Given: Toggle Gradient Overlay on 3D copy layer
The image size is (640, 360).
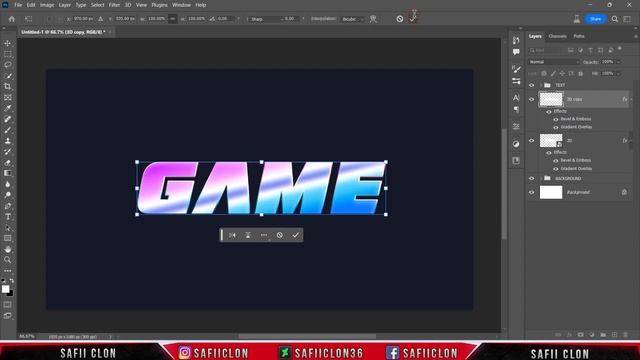Looking at the screenshot, I should [x=556, y=127].
